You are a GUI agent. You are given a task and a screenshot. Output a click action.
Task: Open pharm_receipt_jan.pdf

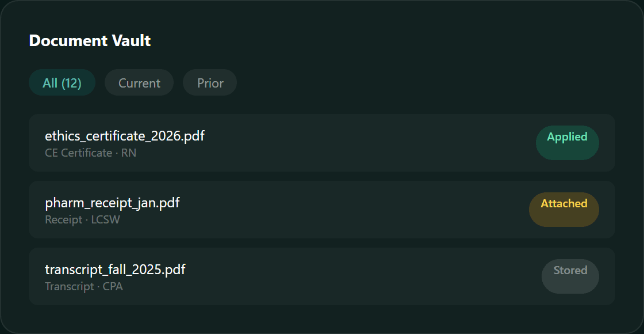[x=113, y=203]
